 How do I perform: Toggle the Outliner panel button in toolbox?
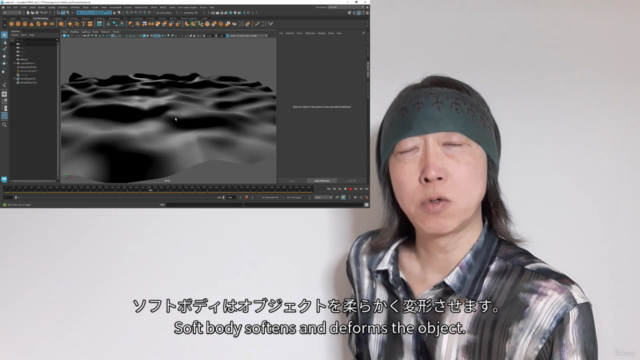(4, 116)
